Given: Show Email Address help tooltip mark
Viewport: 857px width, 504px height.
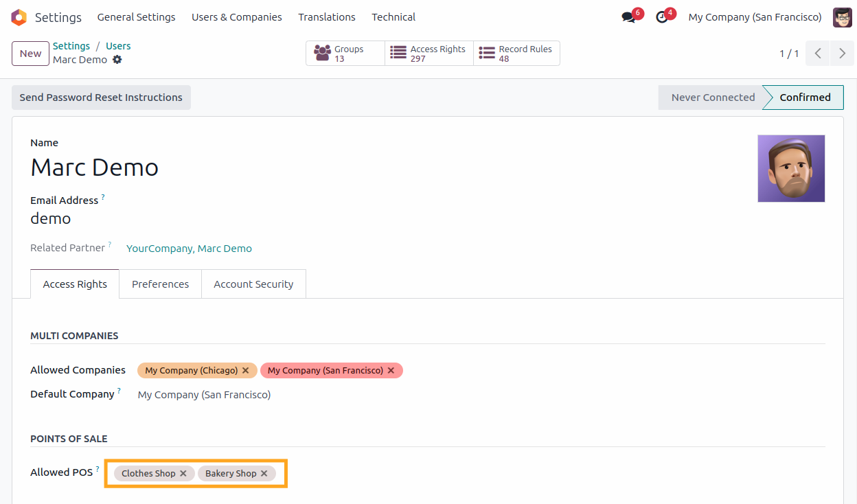Looking at the screenshot, I should (103, 197).
